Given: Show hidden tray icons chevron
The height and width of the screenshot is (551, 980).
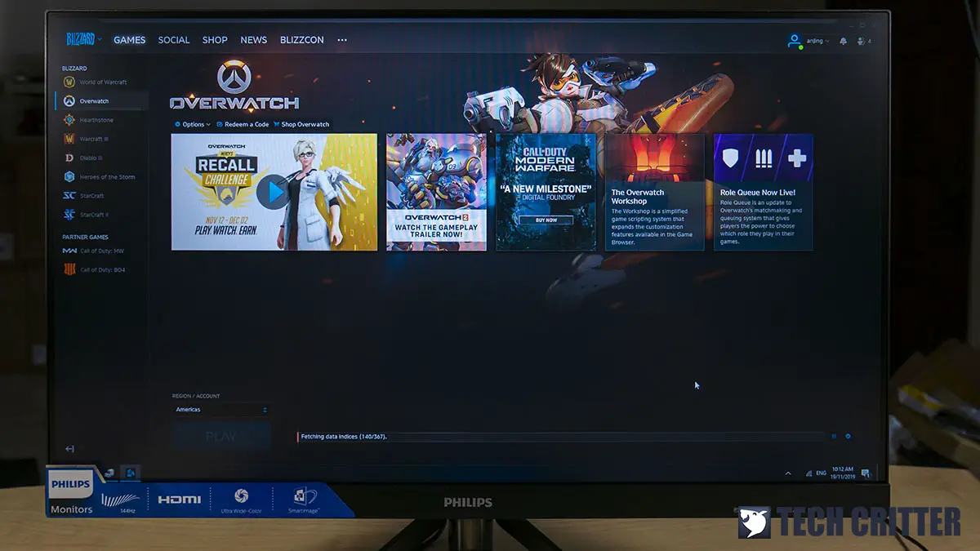Looking at the screenshot, I should pyautogui.click(x=788, y=473).
